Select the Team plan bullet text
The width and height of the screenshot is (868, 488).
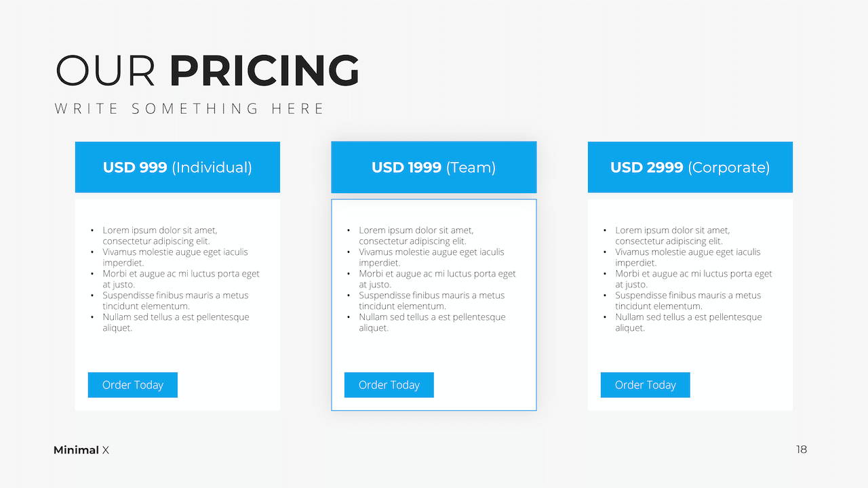pos(432,279)
